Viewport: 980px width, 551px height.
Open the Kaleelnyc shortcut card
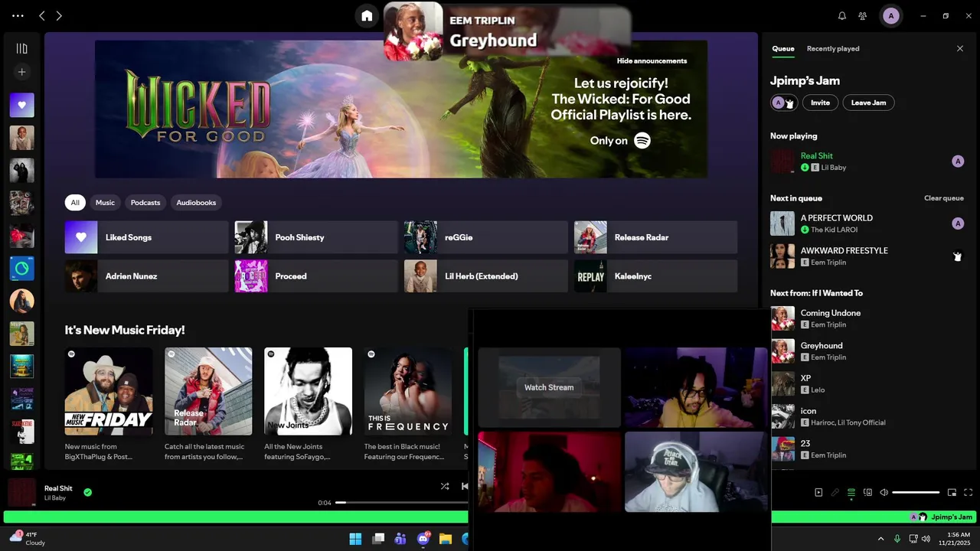point(656,276)
